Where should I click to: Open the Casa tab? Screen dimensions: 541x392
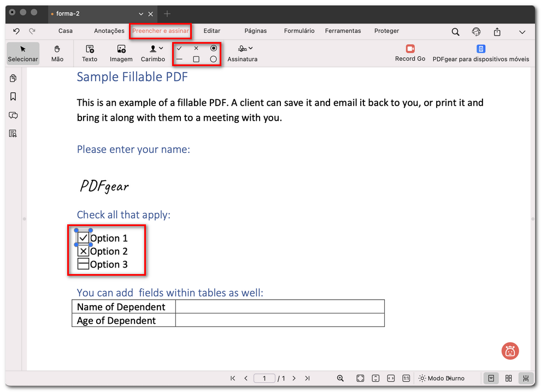pos(65,31)
